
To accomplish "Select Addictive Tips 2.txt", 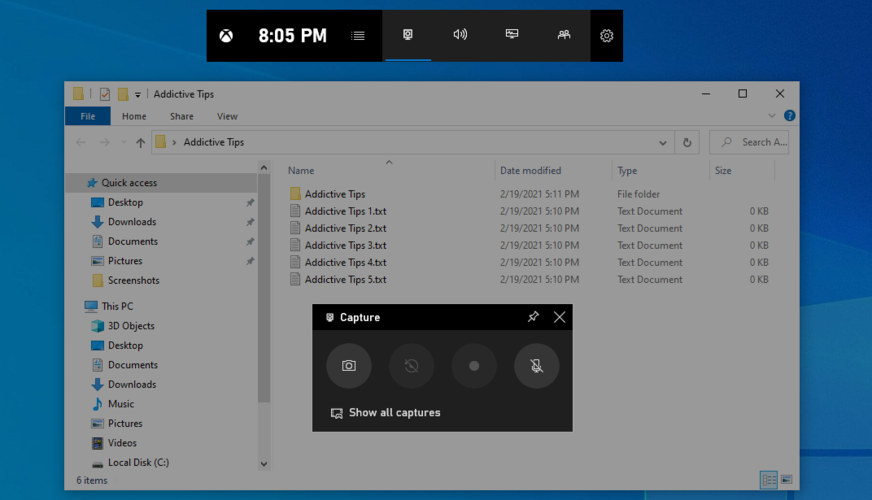I will click(x=529, y=229).
